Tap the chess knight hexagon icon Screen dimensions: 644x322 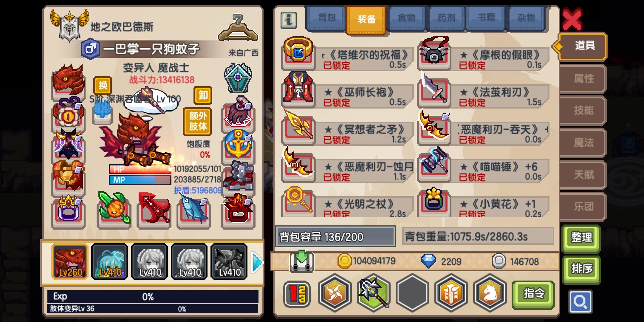tap(490, 293)
